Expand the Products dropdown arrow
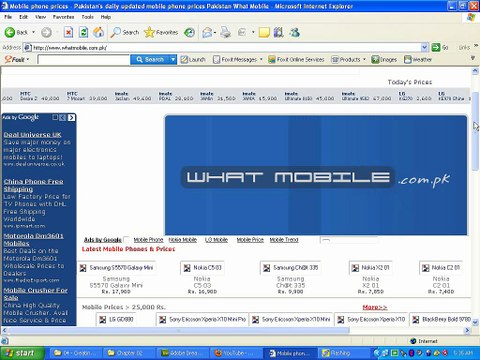The width and height of the screenshot is (480, 360). (364, 59)
